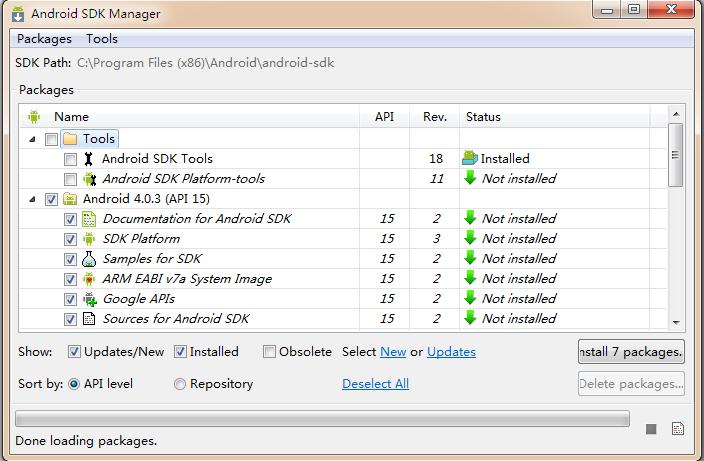This screenshot has width=704, height=461.
Task: Click the Done loading packages status text
Action: tap(86, 441)
